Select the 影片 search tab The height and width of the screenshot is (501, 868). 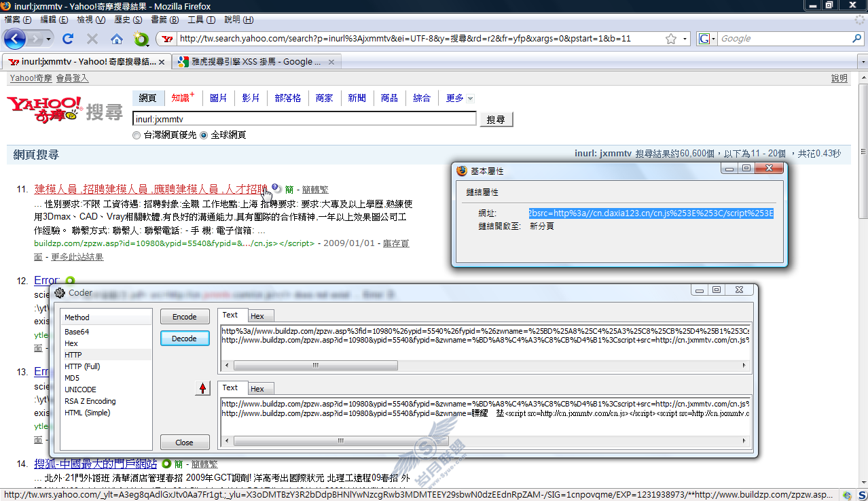tap(251, 98)
